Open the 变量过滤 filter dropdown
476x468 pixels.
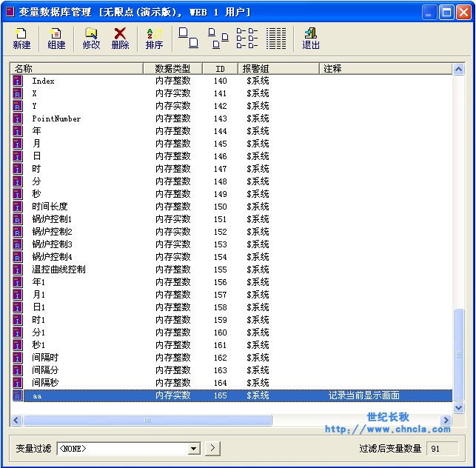point(193,448)
